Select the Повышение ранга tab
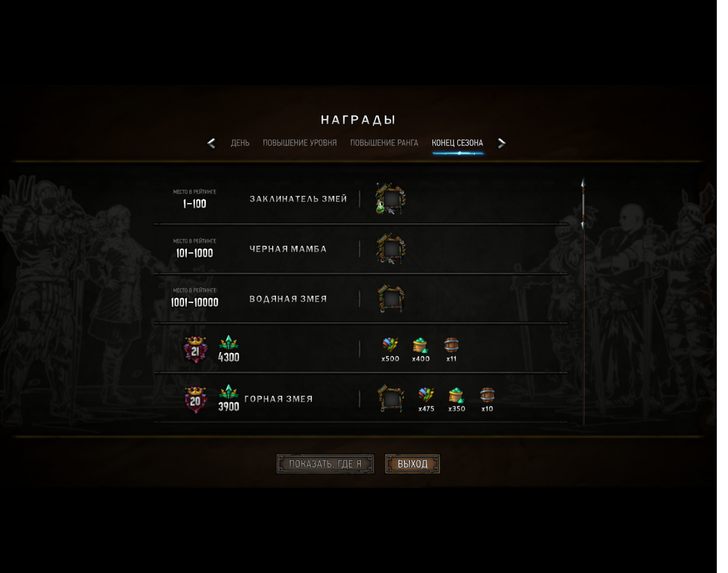Image resolution: width=728 pixels, height=573 pixels. click(x=384, y=143)
